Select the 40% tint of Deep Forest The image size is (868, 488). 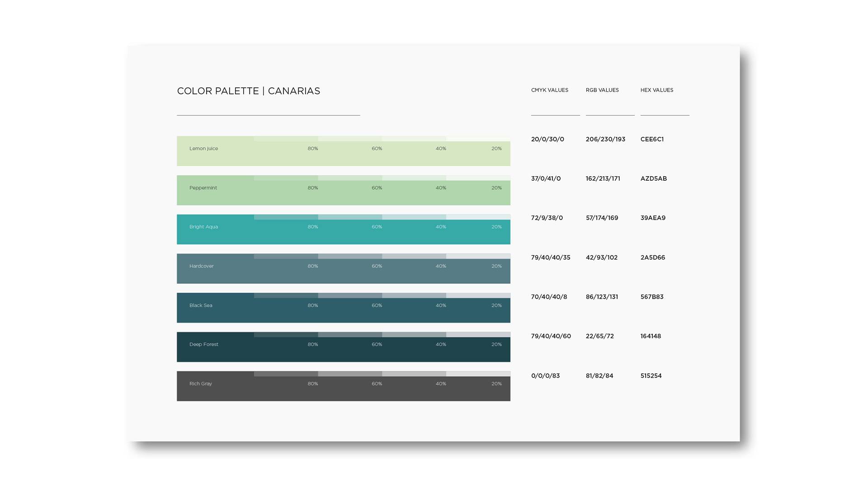pyautogui.click(x=414, y=335)
